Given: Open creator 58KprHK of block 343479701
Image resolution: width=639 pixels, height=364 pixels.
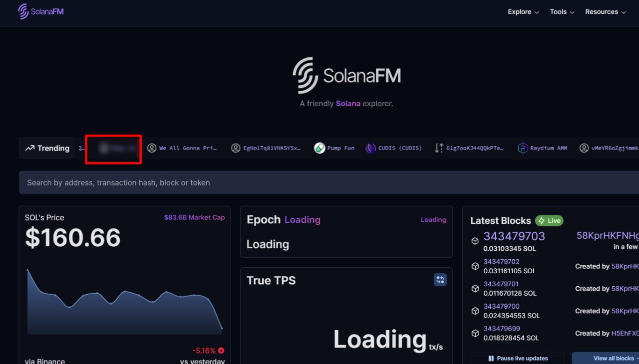Looking at the screenshot, I should [625, 289].
